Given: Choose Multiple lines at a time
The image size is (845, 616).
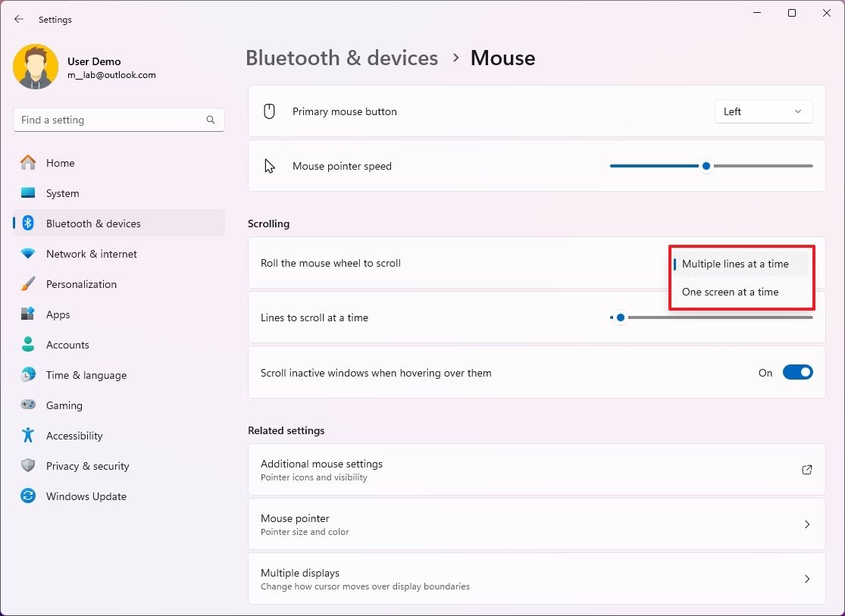Looking at the screenshot, I should coord(734,264).
